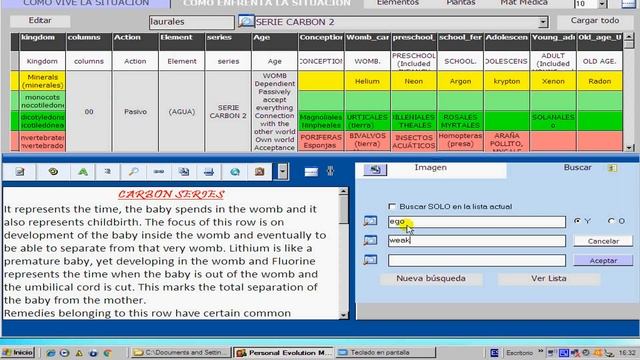Open the Plantas tab

460,3
